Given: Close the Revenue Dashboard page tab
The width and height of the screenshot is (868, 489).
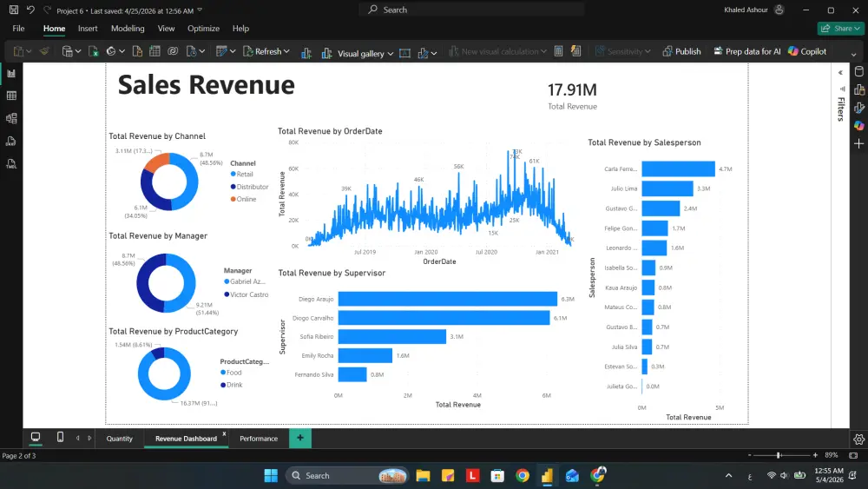Looking at the screenshot, I should click(224, 433).
